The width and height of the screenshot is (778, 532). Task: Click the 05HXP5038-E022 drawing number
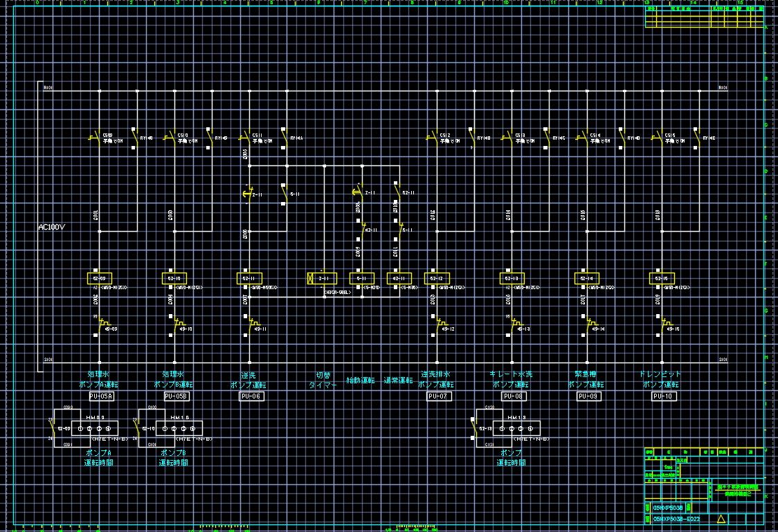pos(676,519)
